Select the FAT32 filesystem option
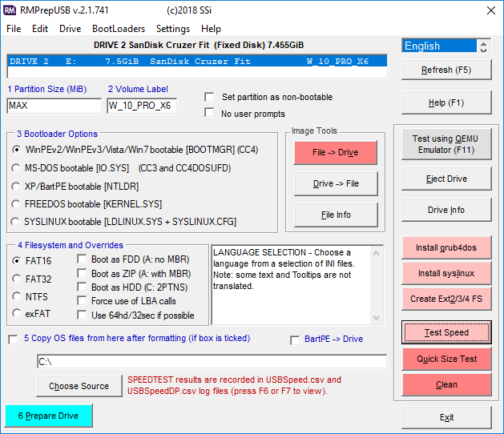This screenshot has height=434, width=504. [x=17, y=279]
